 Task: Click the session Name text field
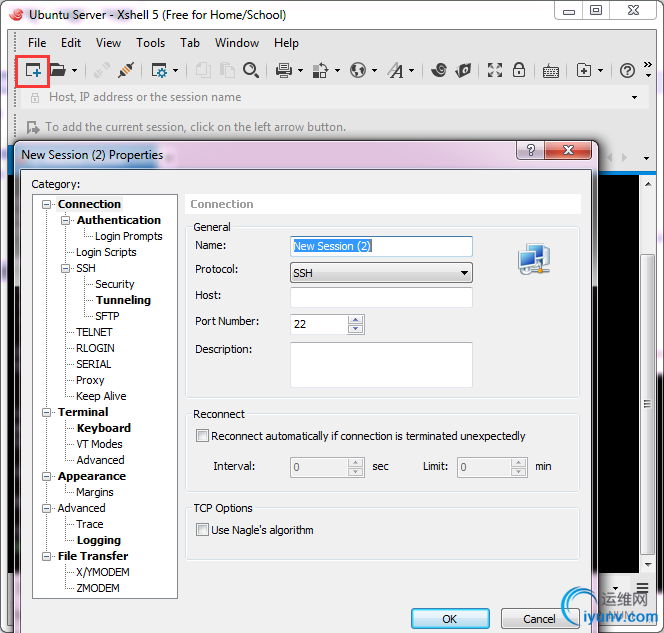[381, 246]
